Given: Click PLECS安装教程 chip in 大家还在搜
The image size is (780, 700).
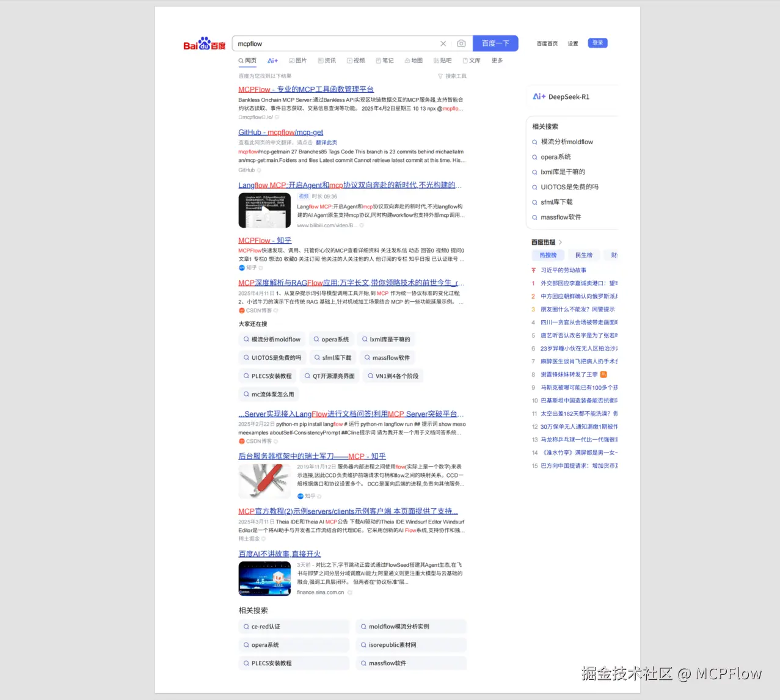Looking at the screenshot, I should point(268,376).
